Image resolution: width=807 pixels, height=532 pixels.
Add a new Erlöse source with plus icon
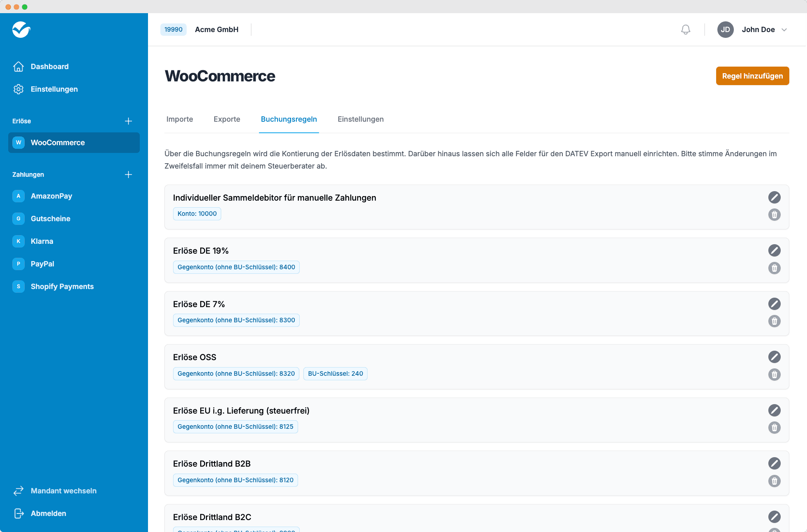point(128,121)
